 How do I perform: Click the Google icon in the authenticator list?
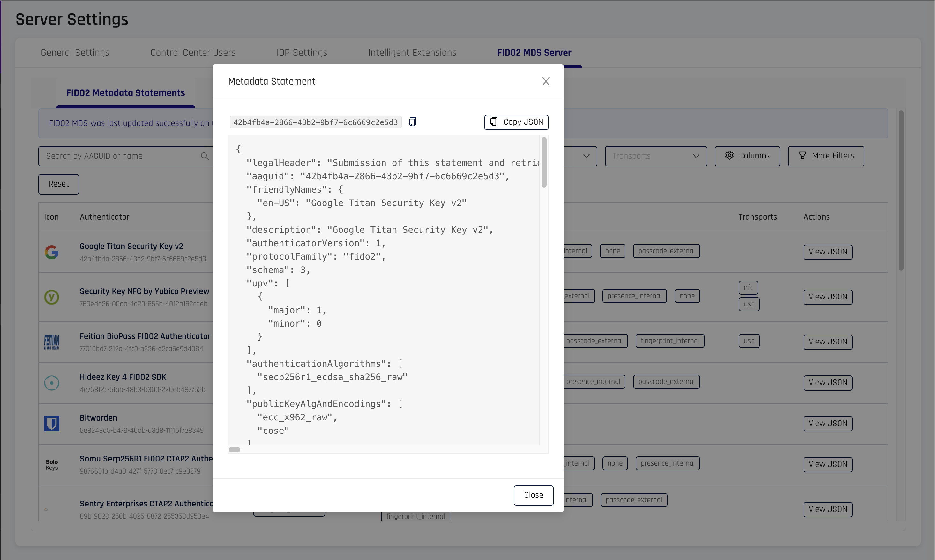coord(51,252)
